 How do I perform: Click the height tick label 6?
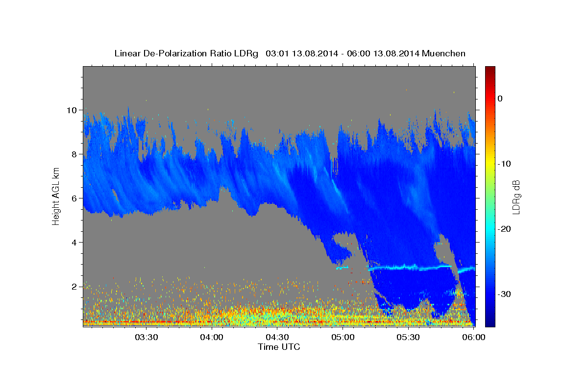coord(75,198)
